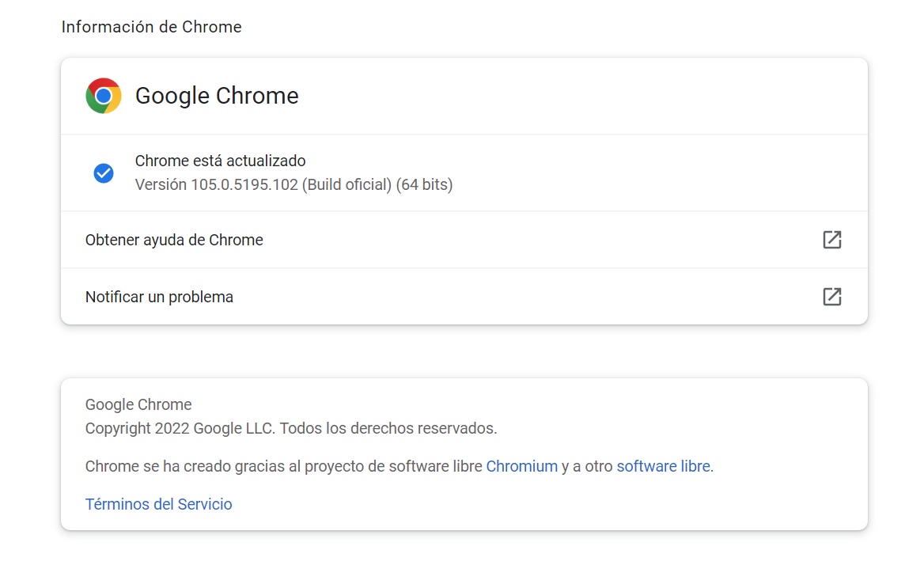Click the Google Chrome logo icon

click(x=104, y=96)
